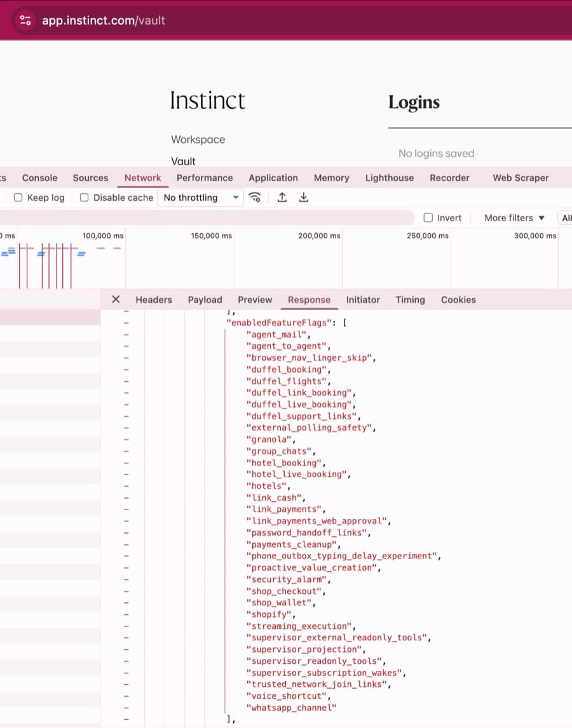The width and height of the screenshot is (572, 728).
Task: Show the request Headers tab
Action: point(154,300)
